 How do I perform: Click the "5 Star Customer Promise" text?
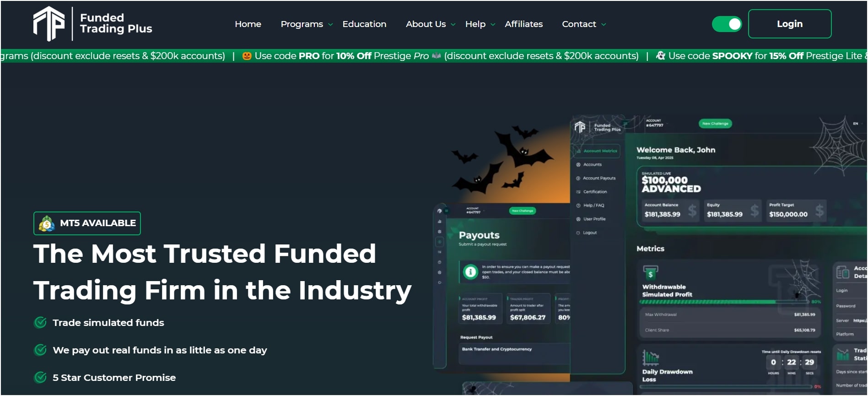point(114,378)
